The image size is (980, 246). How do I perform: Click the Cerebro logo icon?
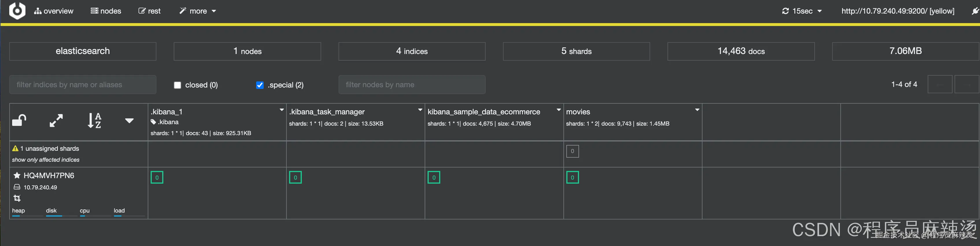coord(17,11)
